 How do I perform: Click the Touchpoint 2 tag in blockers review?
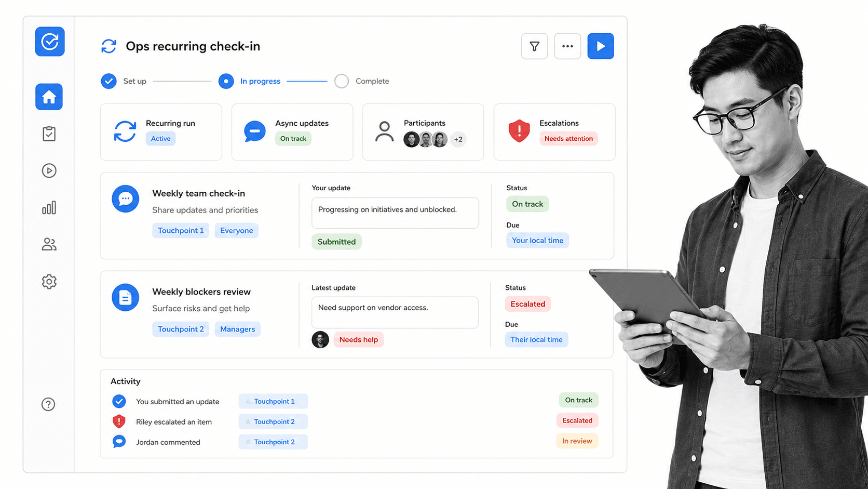tap(181, 329)
